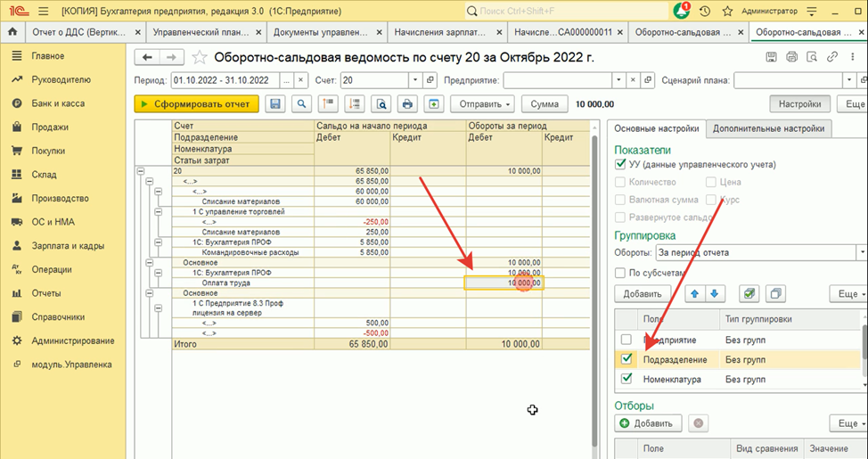This screenshot has height=459, width=868.
Task: Click Добавить grouping button
Action: tap(643, 294)
